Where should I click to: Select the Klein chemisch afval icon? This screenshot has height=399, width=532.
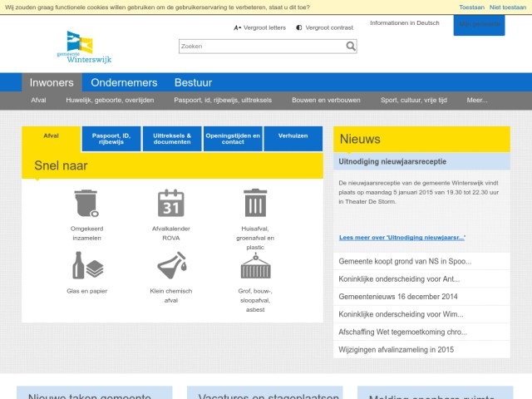pos(170,266)
